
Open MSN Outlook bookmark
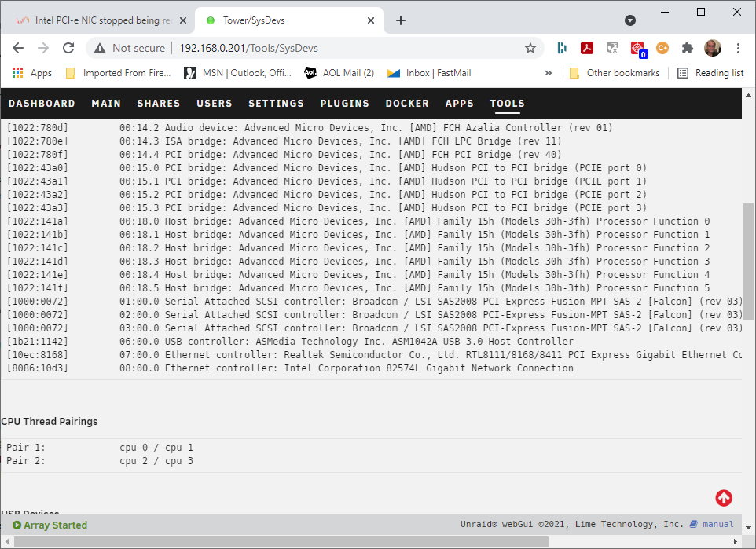[238, 73]
